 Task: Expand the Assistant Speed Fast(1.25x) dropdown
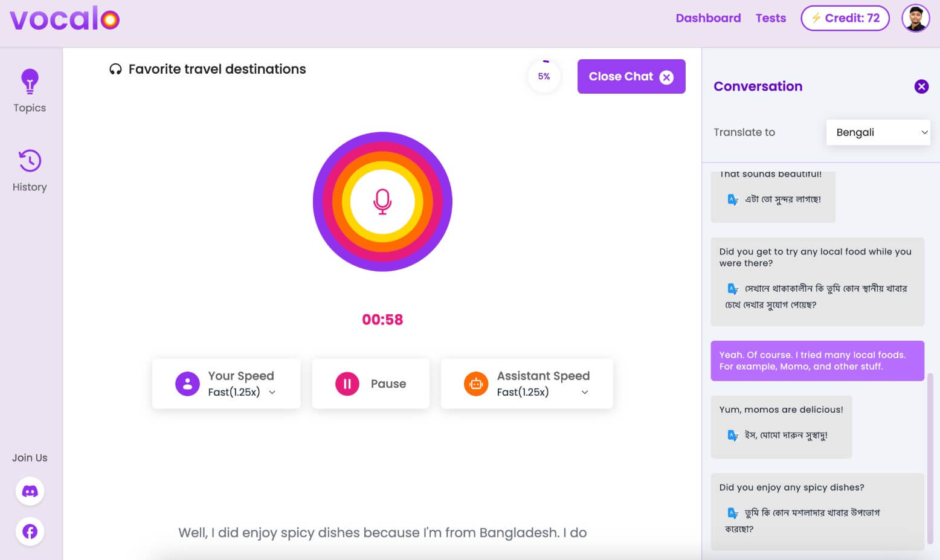pyautogui.click(x=542, y=392)
